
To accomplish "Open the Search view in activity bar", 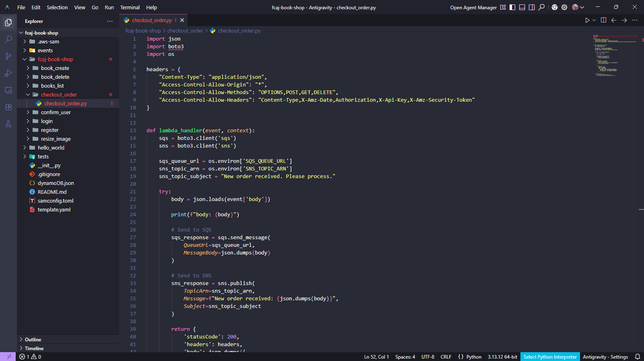I will tap(8, 39).
